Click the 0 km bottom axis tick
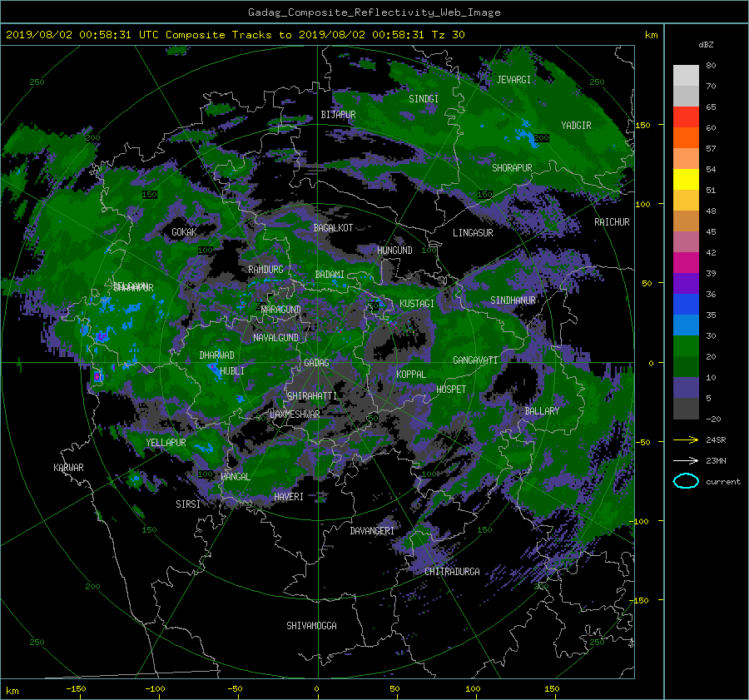This screenshot has height=700, width=749. 316,689
